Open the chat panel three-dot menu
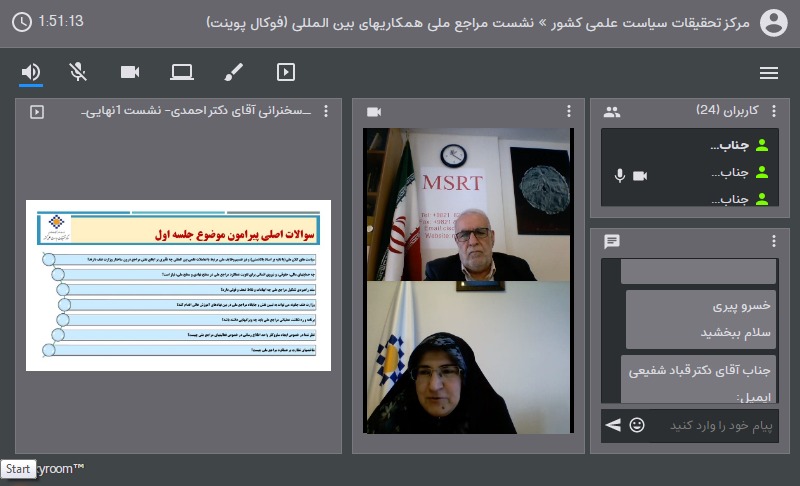Image resolution: width=800 pixels, height=486 pixels. (x=772, y=241)
